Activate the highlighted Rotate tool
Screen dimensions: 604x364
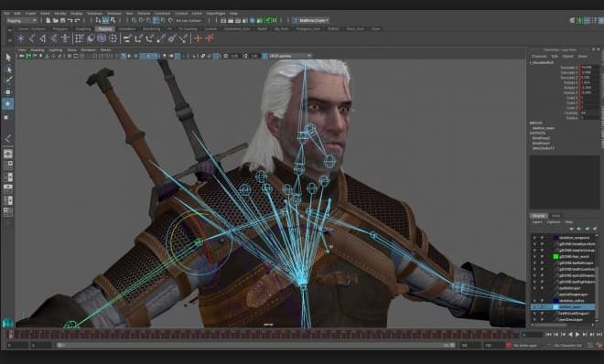(7, 104)
